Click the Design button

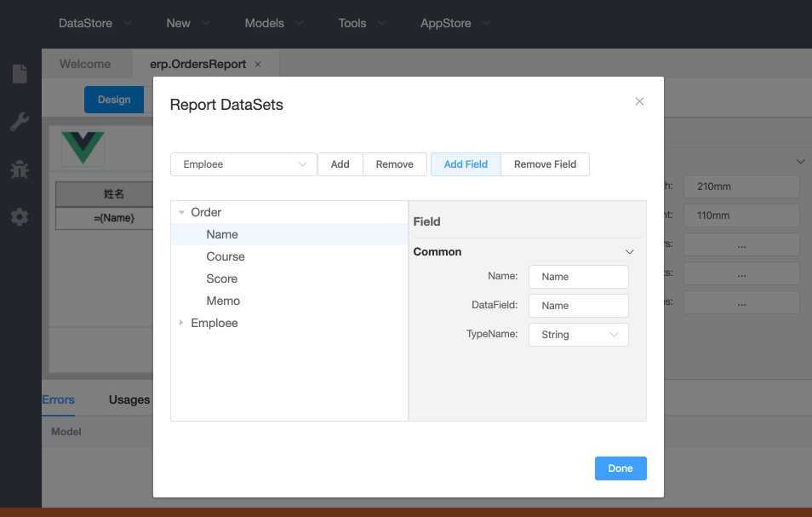pyautogui.click(x=114, y=100)
